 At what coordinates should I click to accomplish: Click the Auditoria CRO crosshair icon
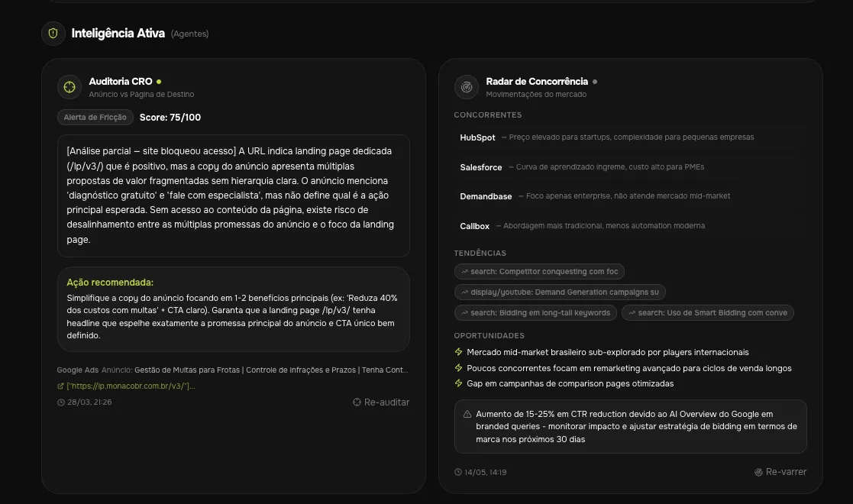69,86
